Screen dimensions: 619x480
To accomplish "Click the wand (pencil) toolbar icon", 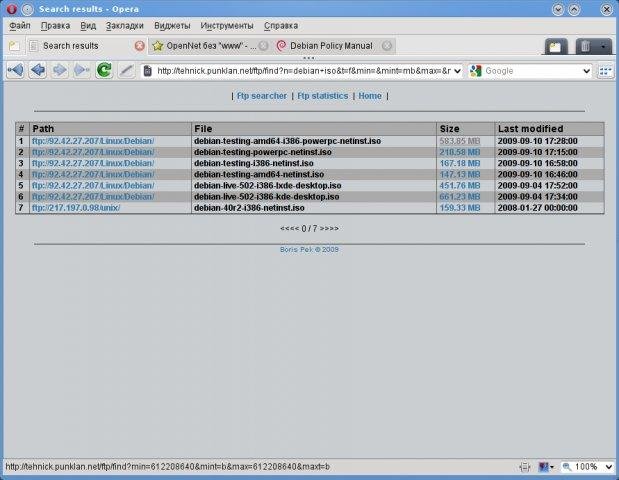I will tap(126, 70).
